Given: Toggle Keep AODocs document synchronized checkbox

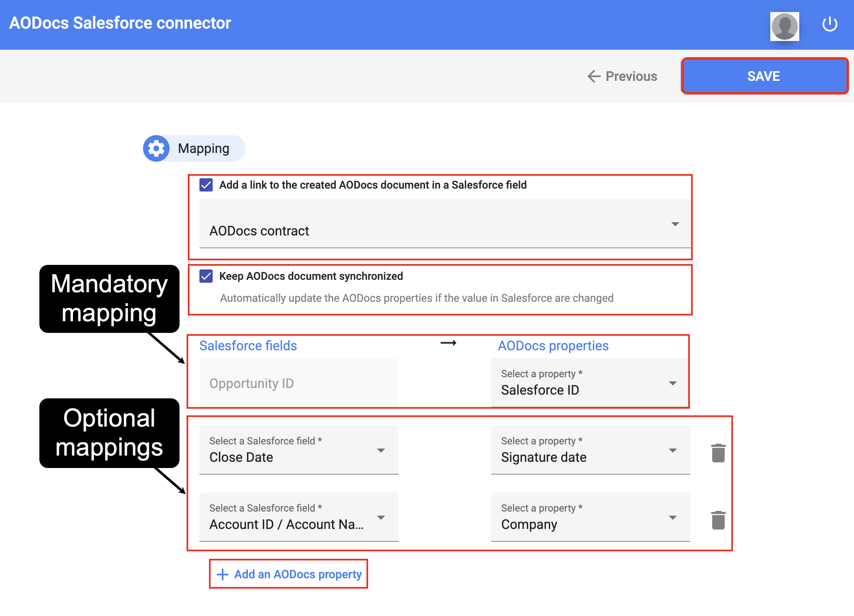Looking at the screenshot, I should (206, 276).
